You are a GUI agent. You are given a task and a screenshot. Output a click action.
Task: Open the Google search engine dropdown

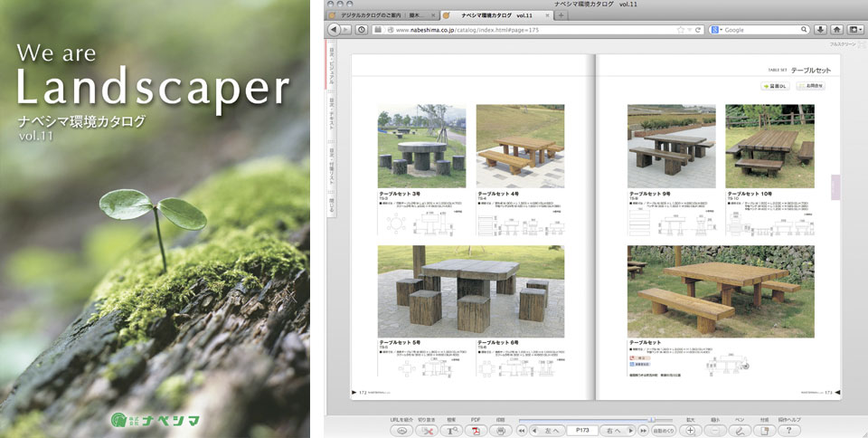(x=718, y=30)
